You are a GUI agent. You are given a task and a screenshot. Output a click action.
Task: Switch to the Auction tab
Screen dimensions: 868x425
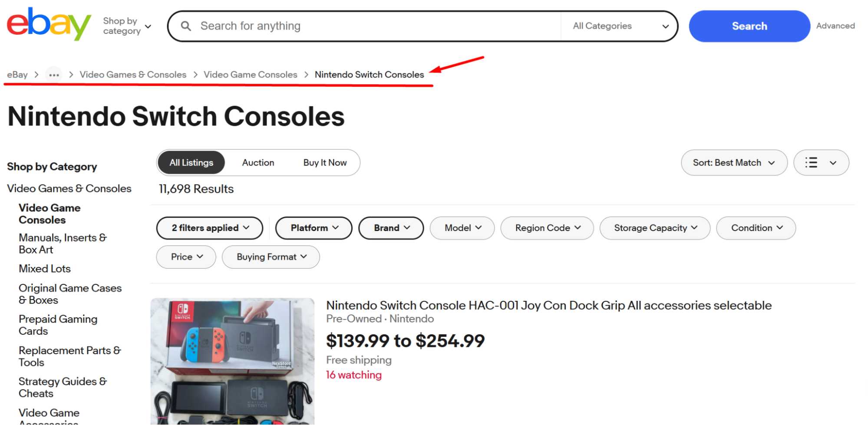click(x=258, y=162)
